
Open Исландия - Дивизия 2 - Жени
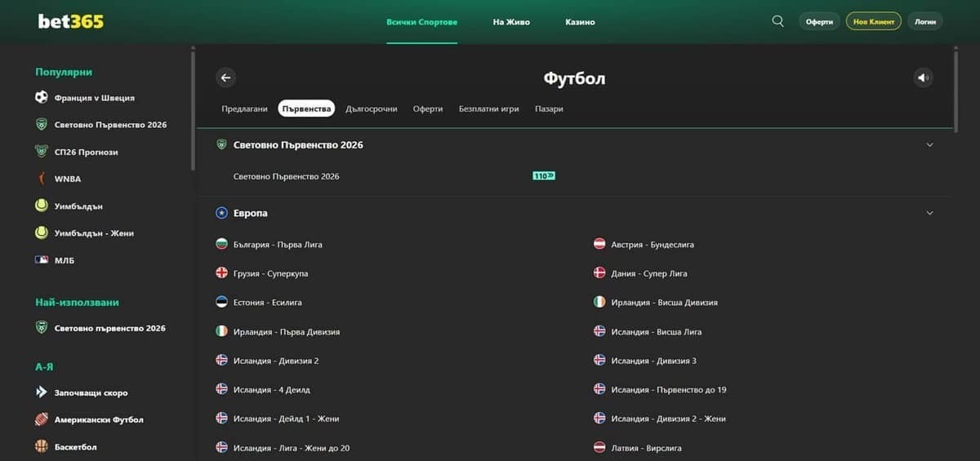click(668, 419)
